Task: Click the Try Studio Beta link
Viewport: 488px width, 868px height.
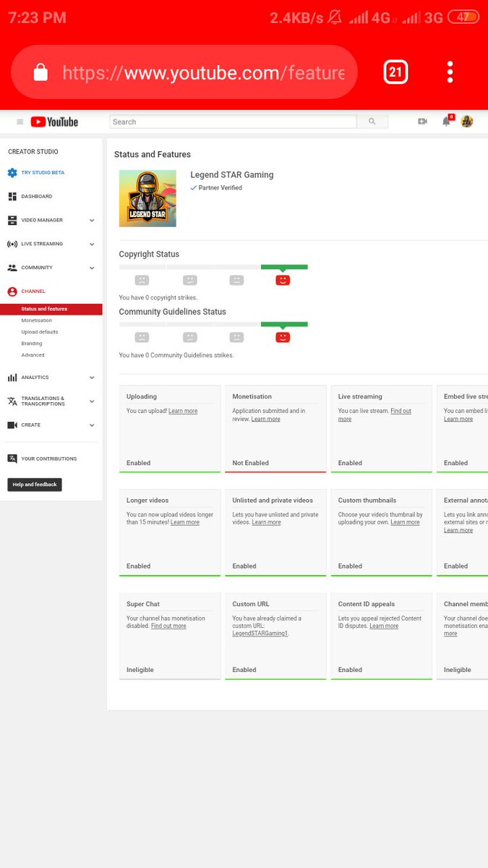Action: (x=43, y=173)
